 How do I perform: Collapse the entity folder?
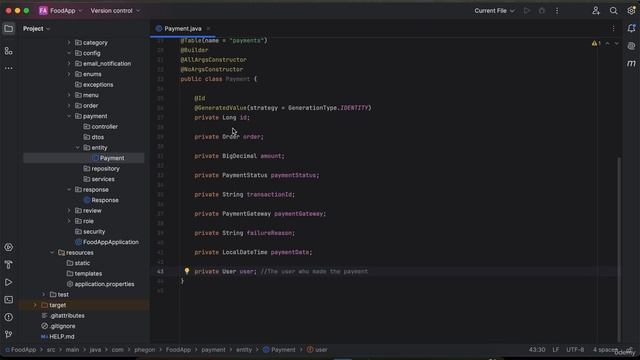[x=78, y=148]
